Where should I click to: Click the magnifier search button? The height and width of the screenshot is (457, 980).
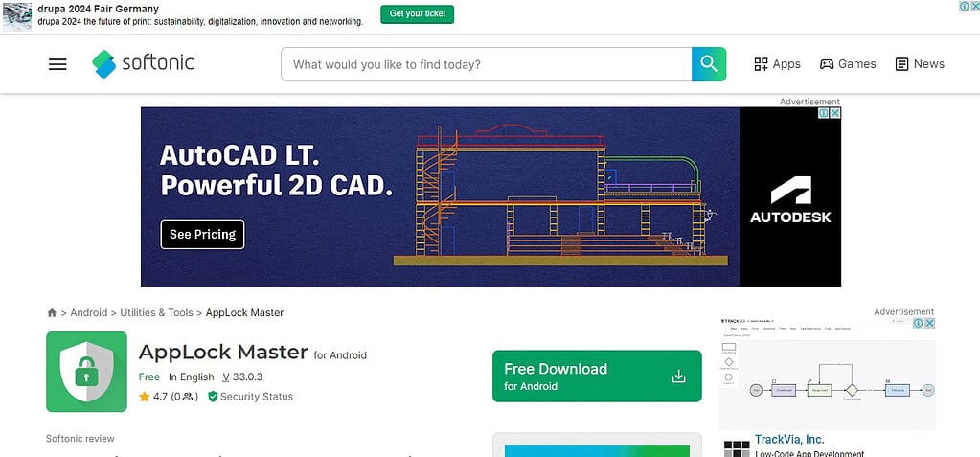pos(709,64)
